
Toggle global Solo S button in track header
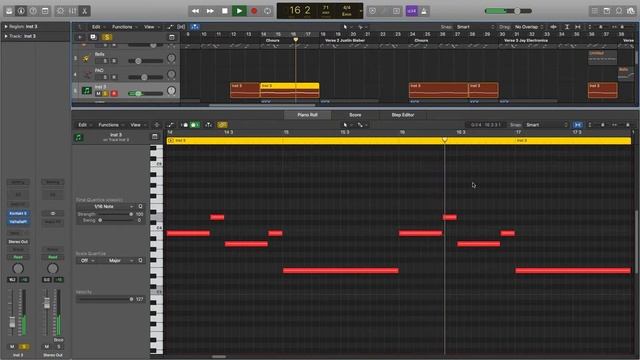point(107,37)
